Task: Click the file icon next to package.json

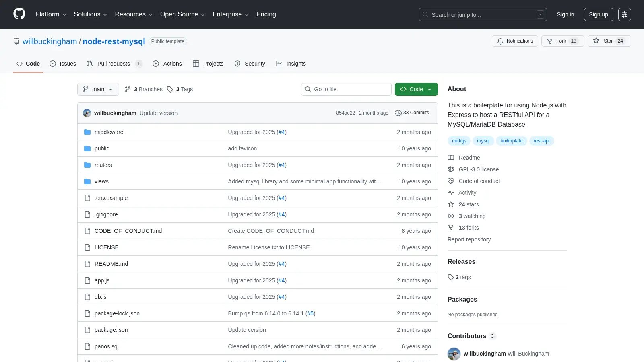Action: (x=87, y=330)
